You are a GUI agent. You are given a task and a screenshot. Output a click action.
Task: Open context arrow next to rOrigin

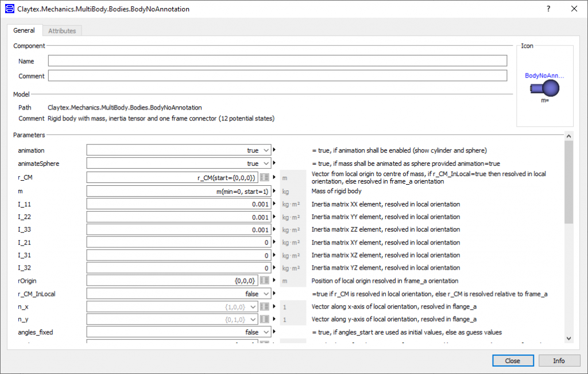click(274, 280)
